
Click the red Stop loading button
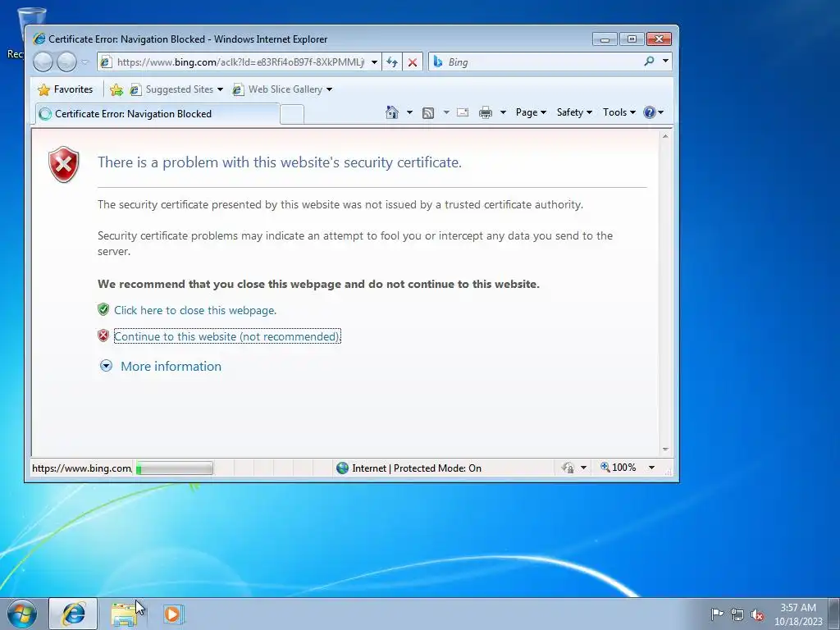pos(413,62)
